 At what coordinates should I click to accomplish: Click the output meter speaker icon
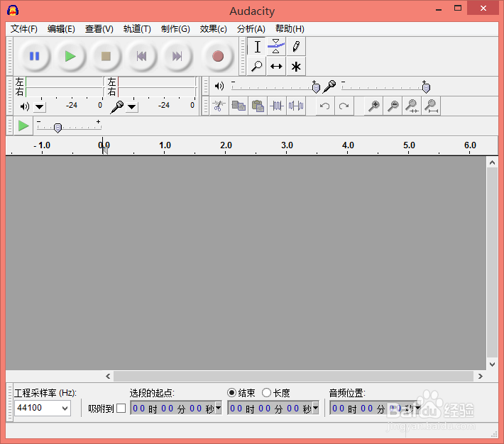25,106
